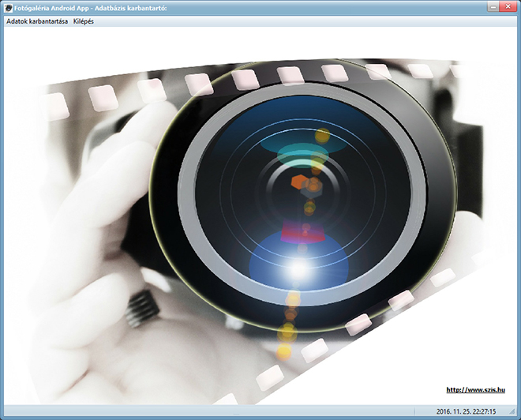Open the http://www.szis.hu link
The width and height of the screenshot is (521, 420).
pos(475,390)
